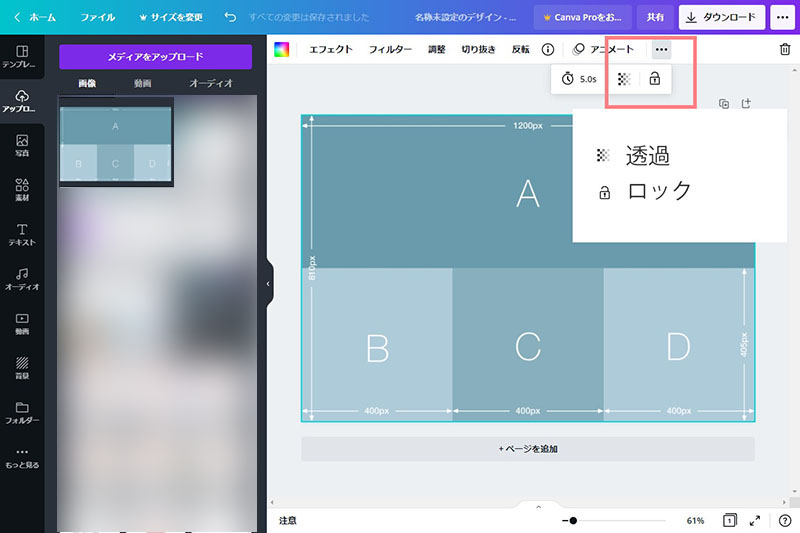Open the テキスト (Text) sidebar panel
Screen dimensions: 800x533
tap(22, 235)
